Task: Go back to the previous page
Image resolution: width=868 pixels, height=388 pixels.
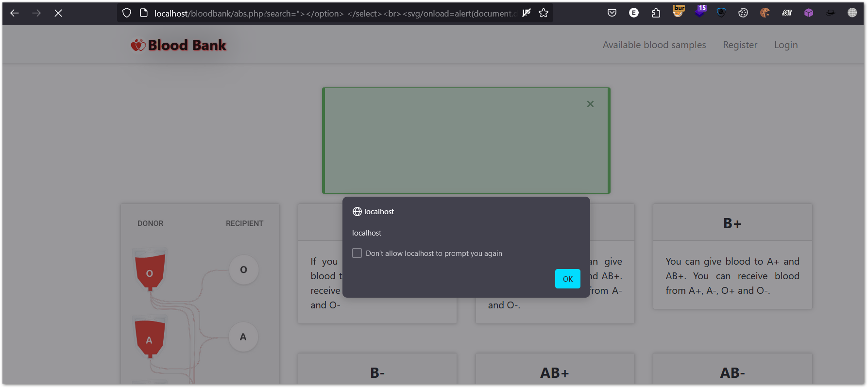Action: tap(15, 13)
